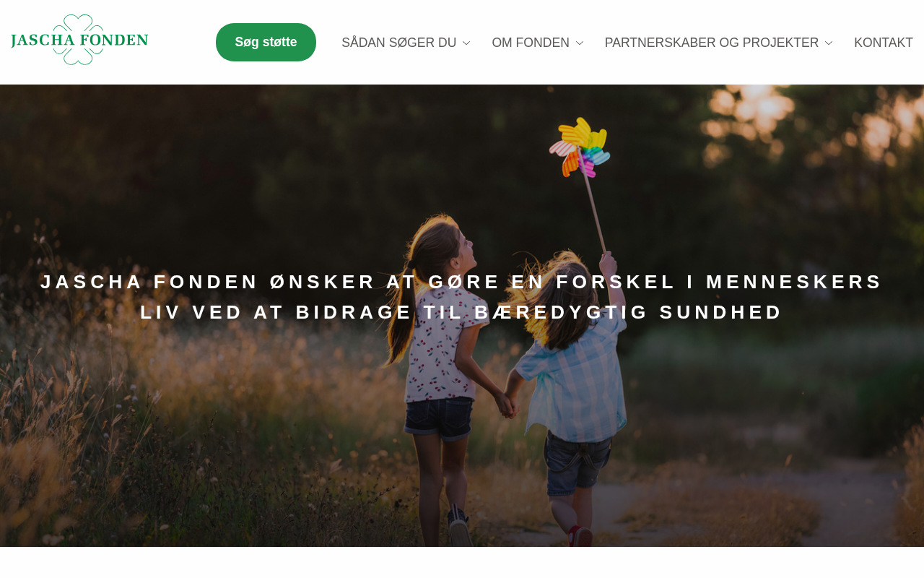Expand the chevron after PARTNERSKABER OG PROJEKTER
The image size is (924, 578).
(x=829, y=43)
